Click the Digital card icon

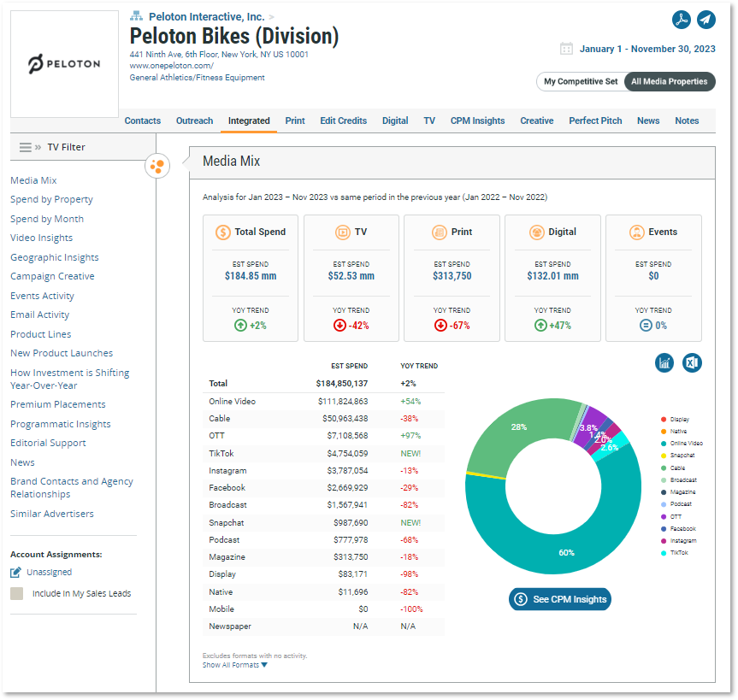(536, 232)
